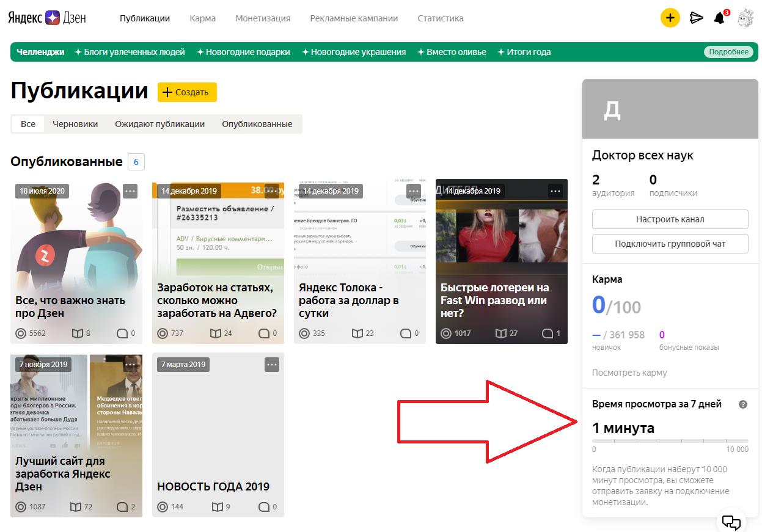Open 'Новогодние подарки' challenge link
This screenshot has height=532, width=762.
[243, 52]
